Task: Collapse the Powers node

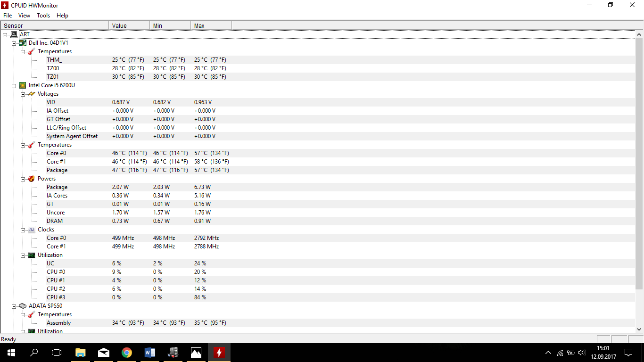Action: [x=23, y=179]
